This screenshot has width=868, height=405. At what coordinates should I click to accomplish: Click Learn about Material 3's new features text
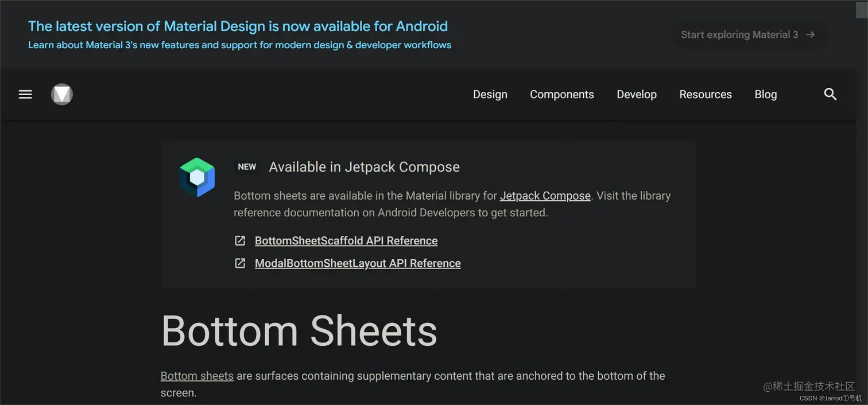240,45
